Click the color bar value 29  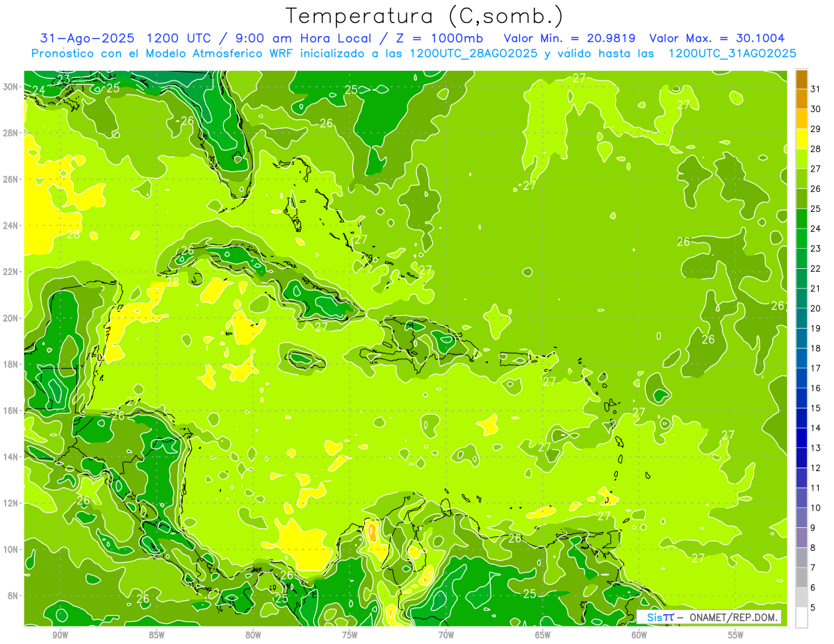[816, 129]
